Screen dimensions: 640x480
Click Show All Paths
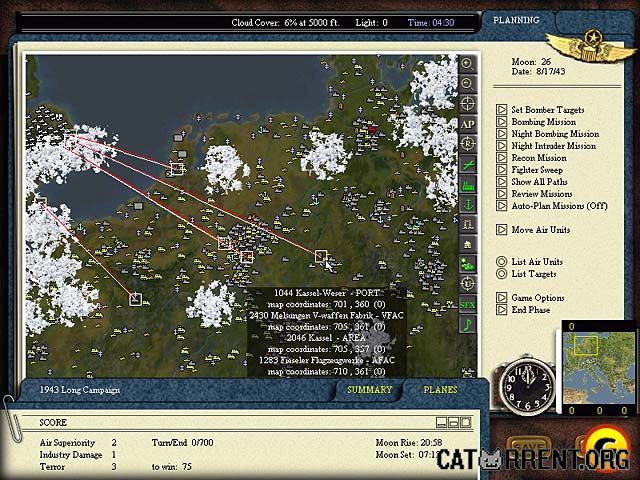[532, 182]
